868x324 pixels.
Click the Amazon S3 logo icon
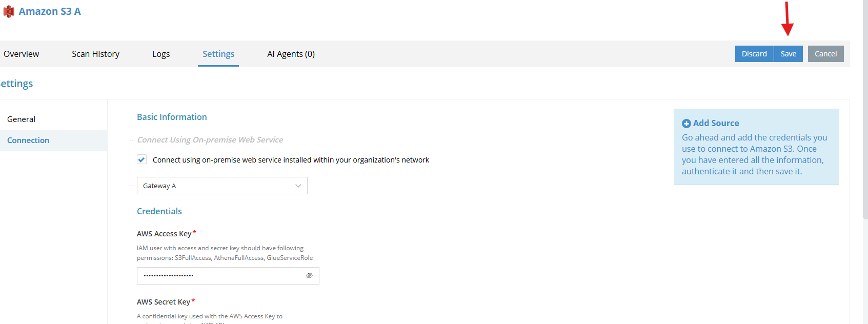[x=9, y=11]
